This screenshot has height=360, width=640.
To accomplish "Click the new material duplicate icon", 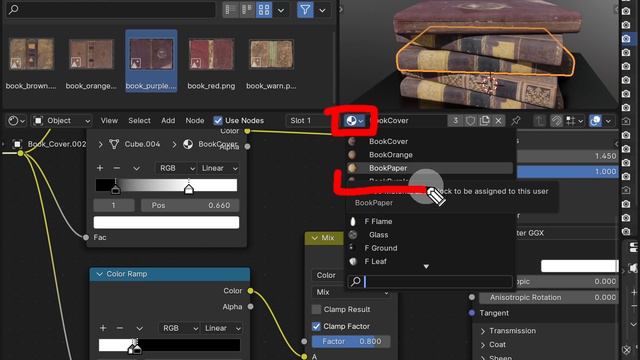I will (x=484, y=121).
